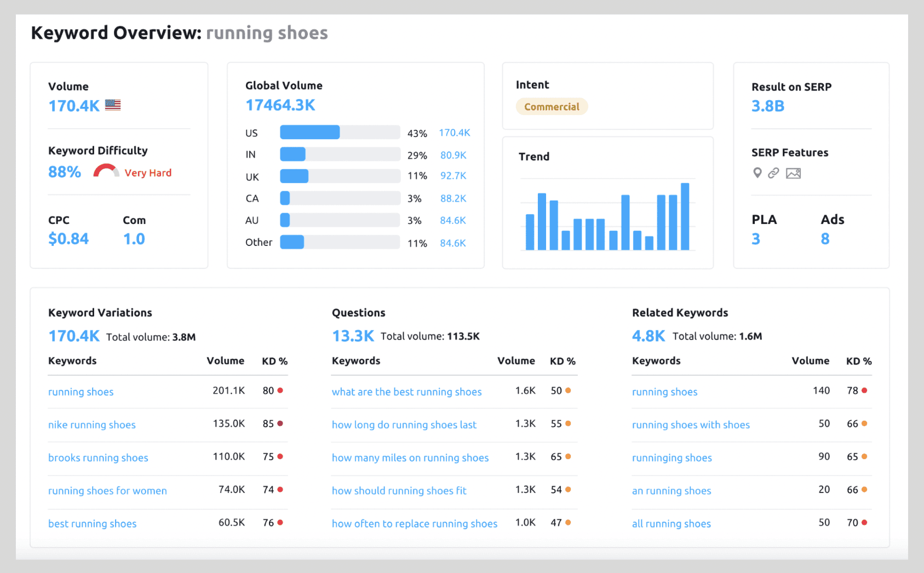
Task: Open the 'nike running shoes' keyword link
Action: tap(92, 425)
